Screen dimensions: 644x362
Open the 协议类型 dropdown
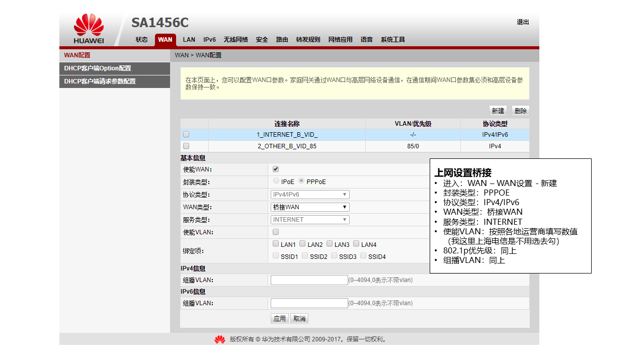(x=310, y=195)
